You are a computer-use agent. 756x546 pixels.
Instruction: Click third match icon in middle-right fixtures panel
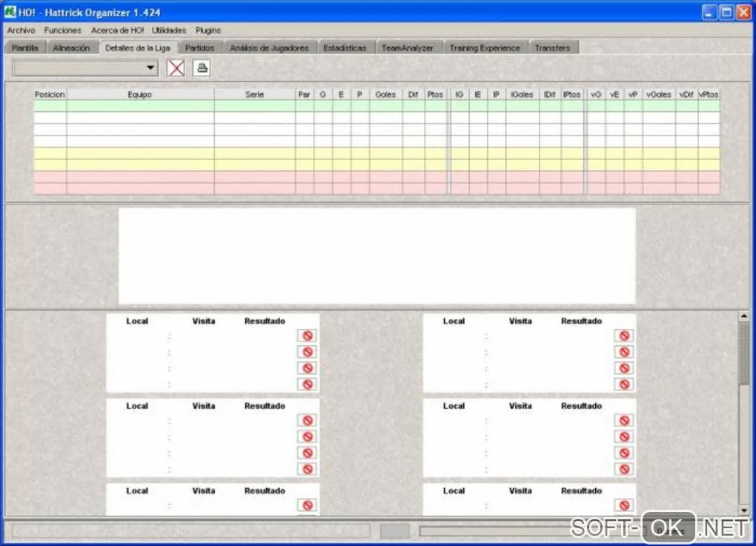point(624,453)
